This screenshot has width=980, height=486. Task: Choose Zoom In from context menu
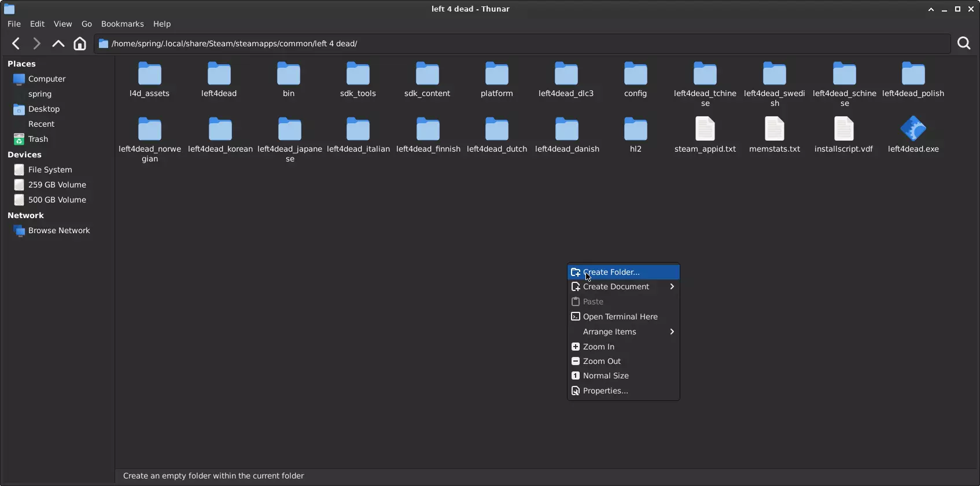(x=624, y=347)
